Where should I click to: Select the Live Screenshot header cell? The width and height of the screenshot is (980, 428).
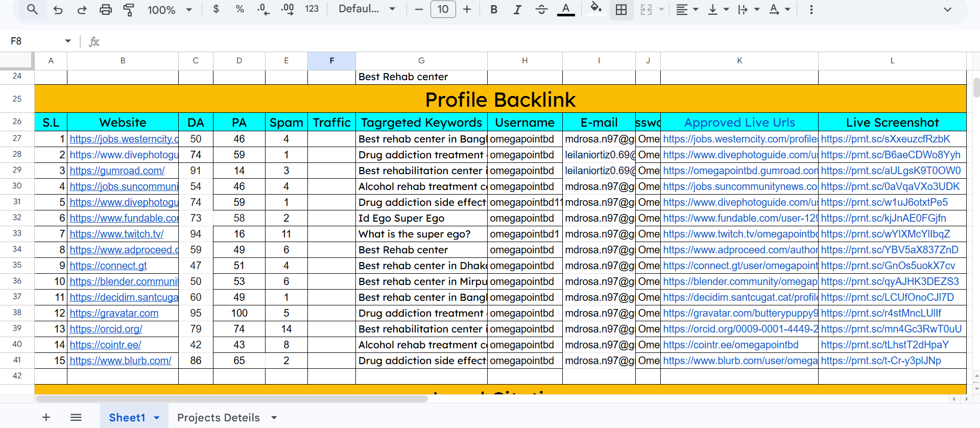coord(892,122)
